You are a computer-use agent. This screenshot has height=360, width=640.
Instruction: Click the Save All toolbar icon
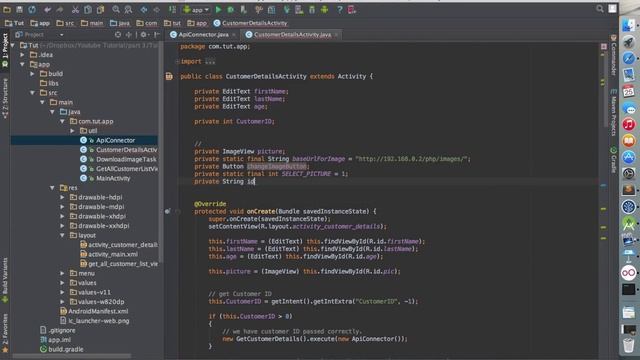(19, 9)
